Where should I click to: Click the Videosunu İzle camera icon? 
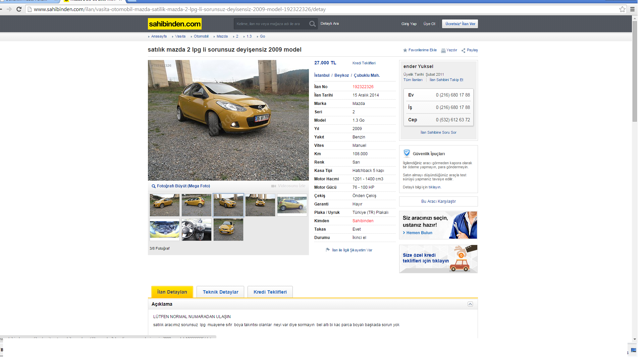click(x=274, y=186)
